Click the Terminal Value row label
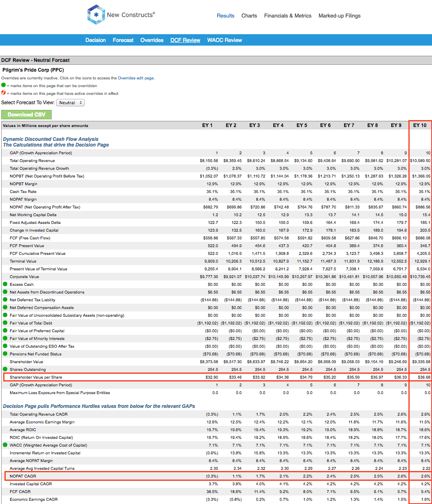Screen dimensions: 432x504 pos(23,261)
